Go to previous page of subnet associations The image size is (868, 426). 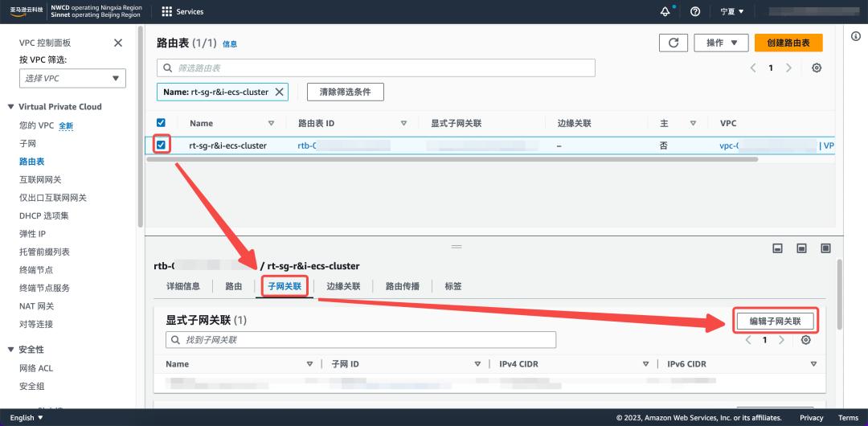coord(748,339)
